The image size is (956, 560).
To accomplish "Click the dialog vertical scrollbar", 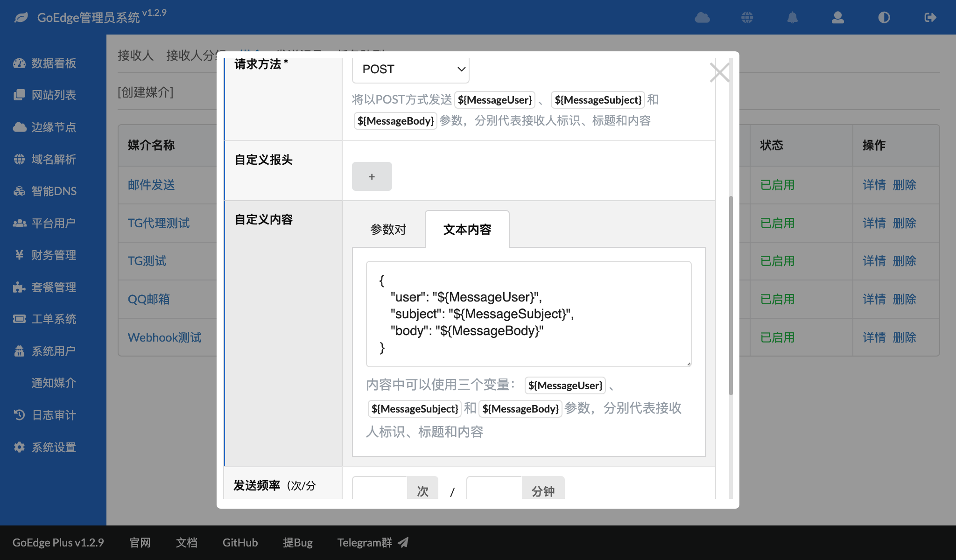I will pos(731,295).
